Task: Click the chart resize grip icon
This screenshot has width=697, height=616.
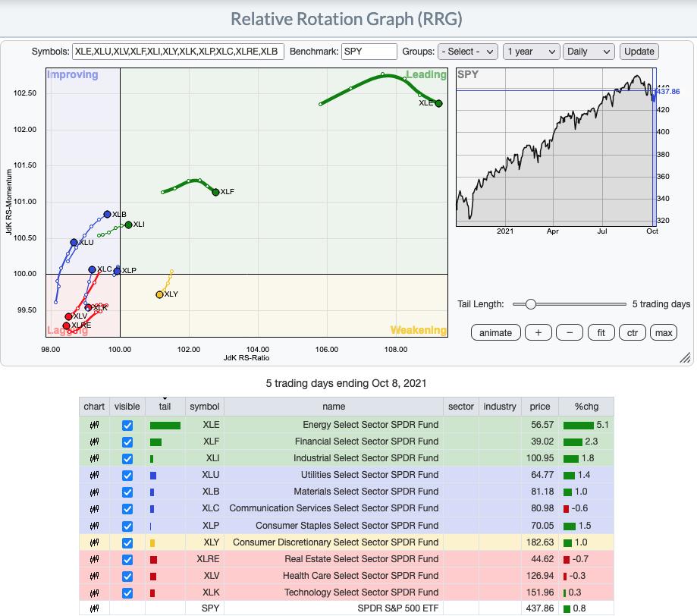Action: pyautogui.click(x=685, y=357)
